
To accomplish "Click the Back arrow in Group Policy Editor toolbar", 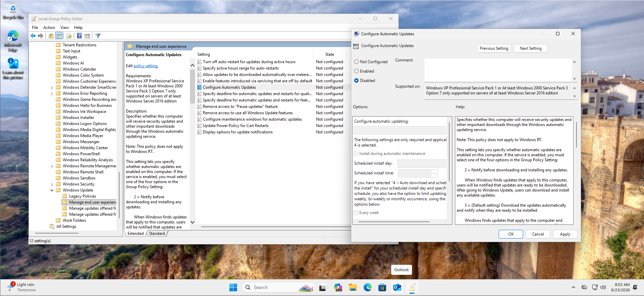I will pos(33,36).
